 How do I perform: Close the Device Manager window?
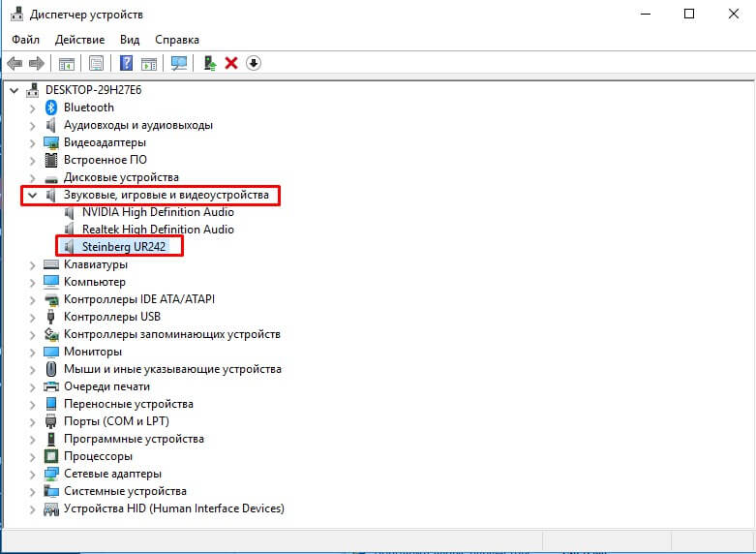(x=734, y=14)
